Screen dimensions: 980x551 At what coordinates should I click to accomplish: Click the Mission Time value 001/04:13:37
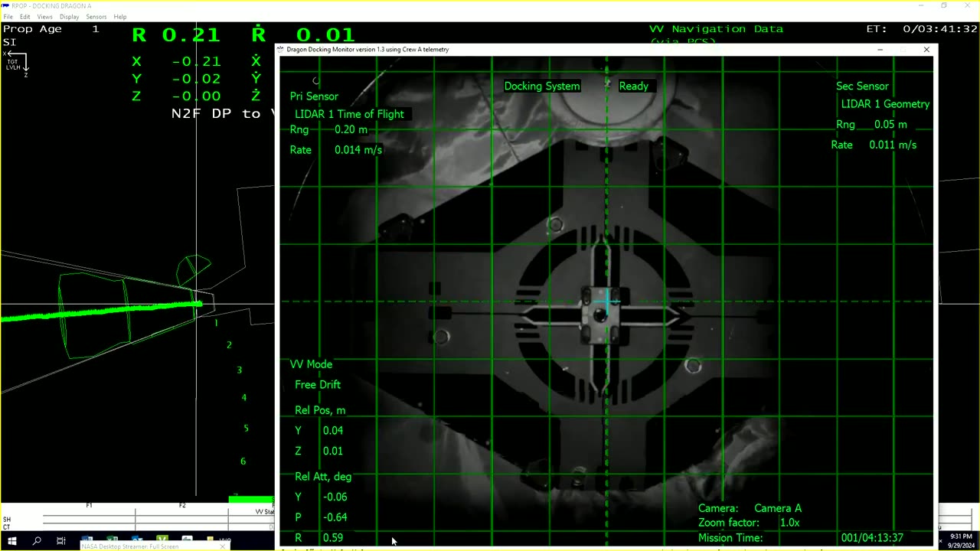click(872, 538)
